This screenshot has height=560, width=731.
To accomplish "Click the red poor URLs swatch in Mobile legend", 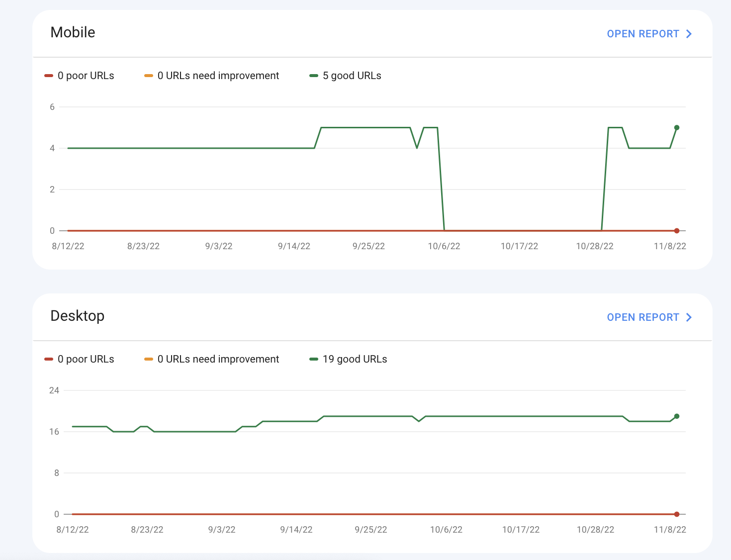I will click(49, 76).
